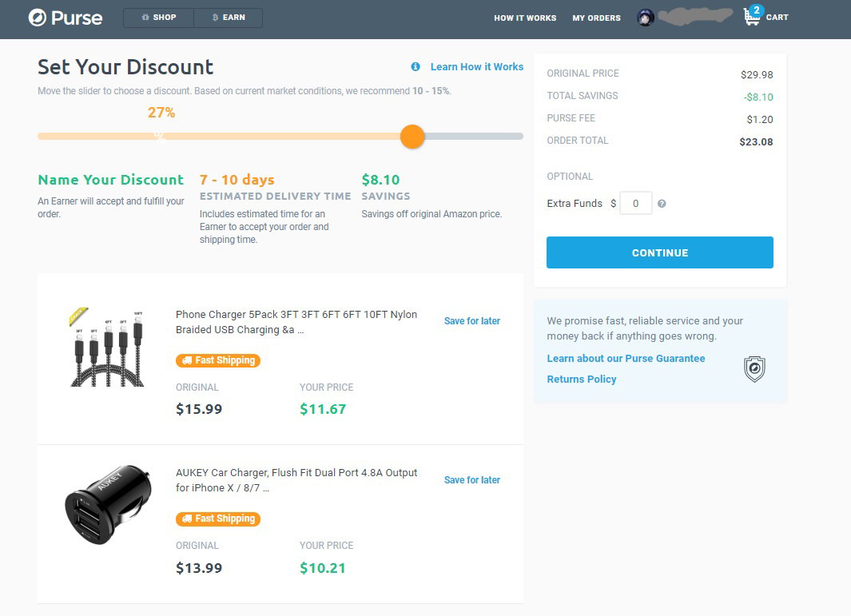Open My Orders page
Screen dimensions: 851x616
(596, 18)
